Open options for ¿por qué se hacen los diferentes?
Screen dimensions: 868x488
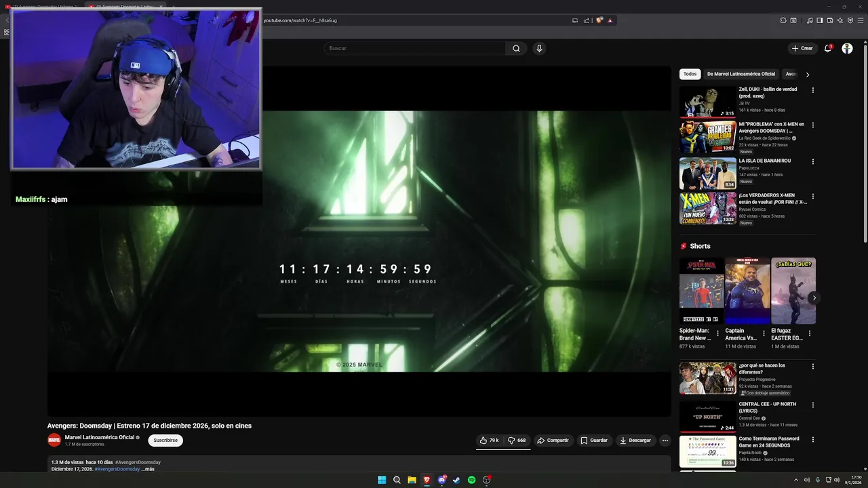813,367
